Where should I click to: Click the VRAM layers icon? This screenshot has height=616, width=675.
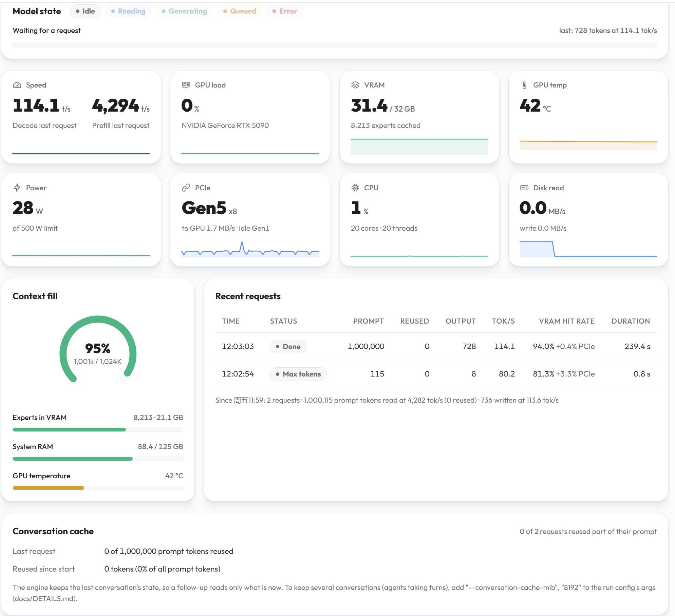[x=355, y=85]
